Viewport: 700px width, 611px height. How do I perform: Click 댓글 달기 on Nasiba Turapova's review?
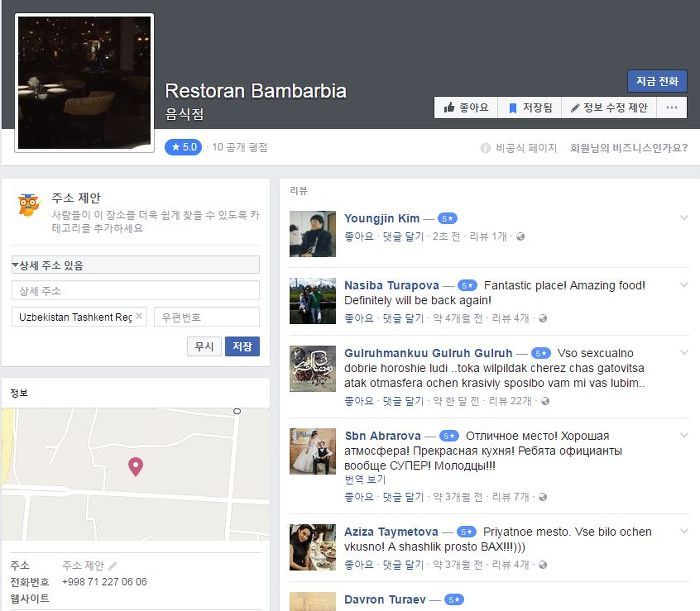click(x=404, y=318)
